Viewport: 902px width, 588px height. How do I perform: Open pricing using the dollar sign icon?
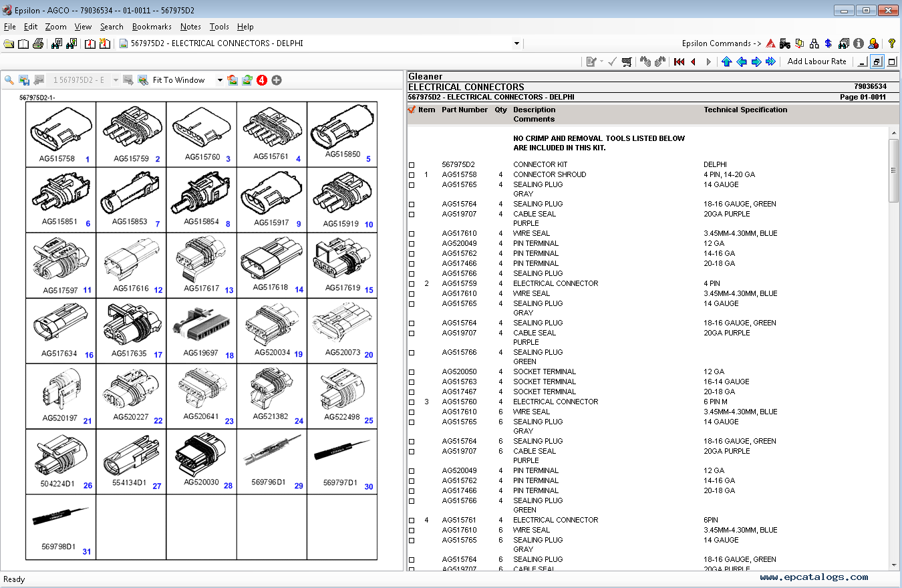(x=828, y=43)
